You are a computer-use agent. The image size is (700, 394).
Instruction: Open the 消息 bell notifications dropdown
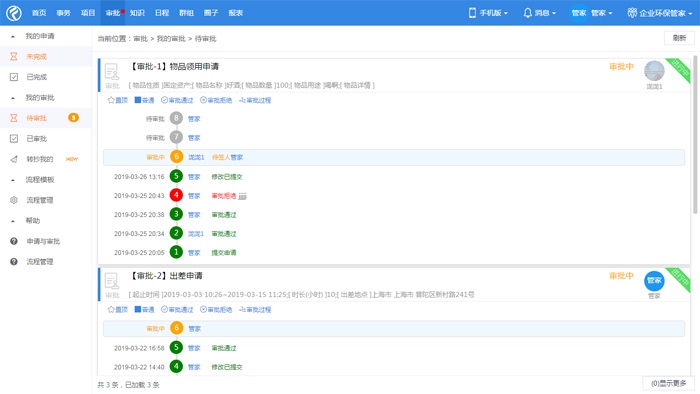click(x=539, y=13)
